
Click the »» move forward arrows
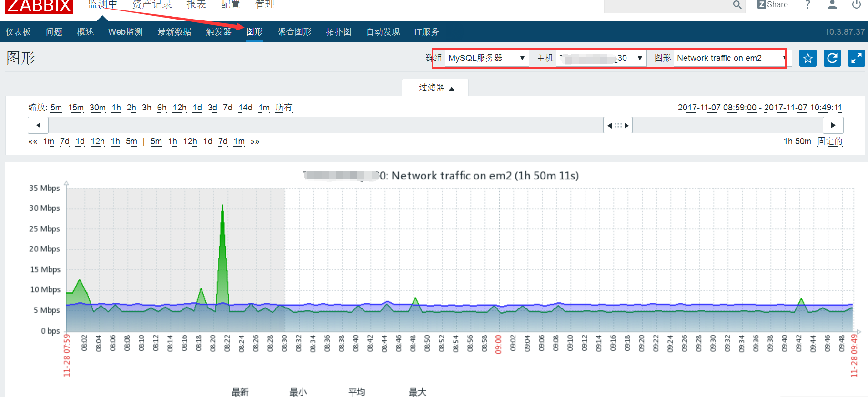255,141
